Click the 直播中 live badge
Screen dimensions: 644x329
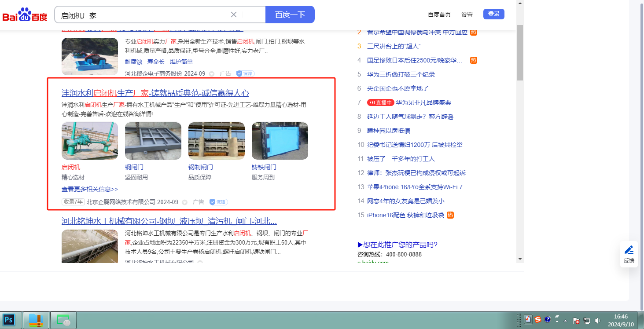pos(380,102)
